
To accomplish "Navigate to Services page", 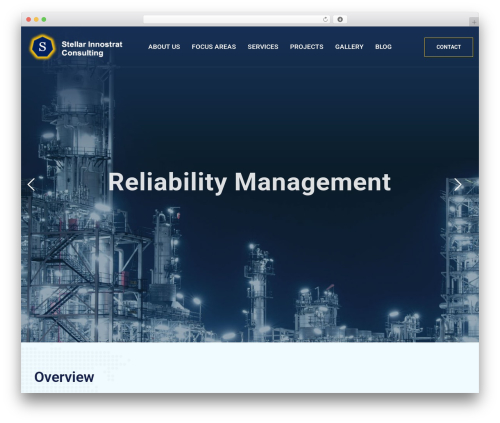I will (x=263, y=47).
